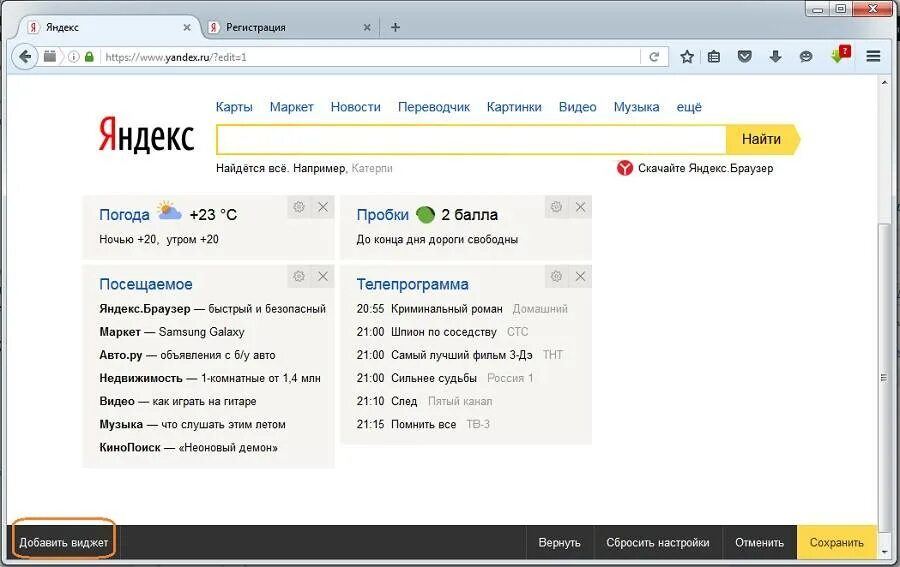Click TV listing Помнить все
Image resolution: width=900 pixels, height=567 pixels.
coord(424,425)
